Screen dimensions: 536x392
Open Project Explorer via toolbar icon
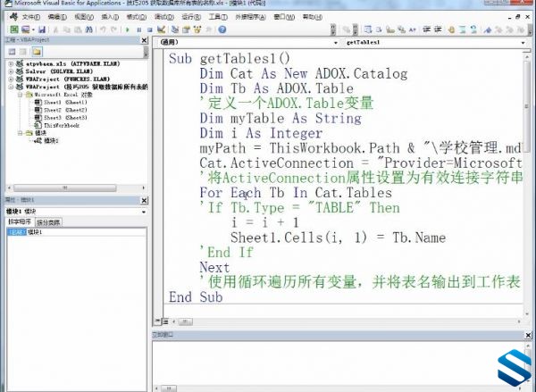tap(175, 29)
